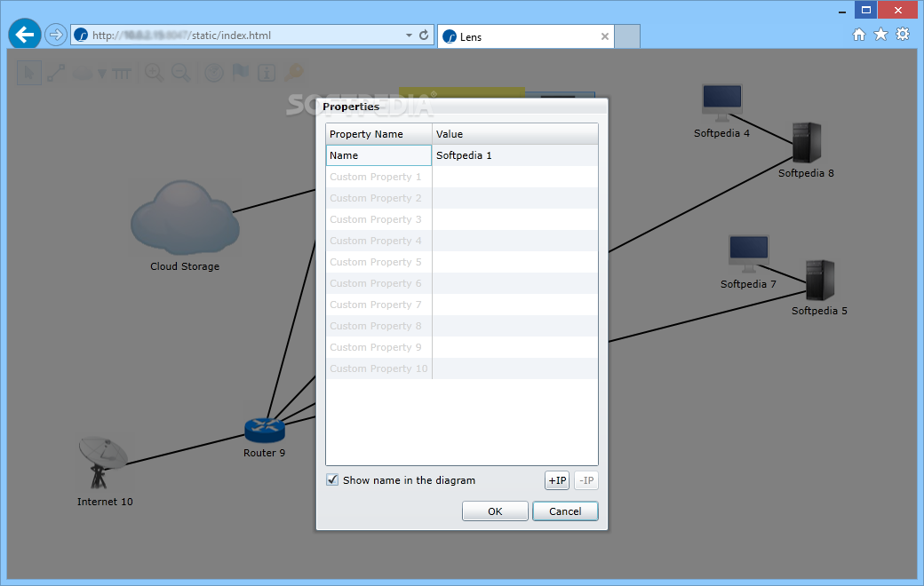Click the key license icon
The height and width of the screenshot is (586, 924).
point(293,73)
